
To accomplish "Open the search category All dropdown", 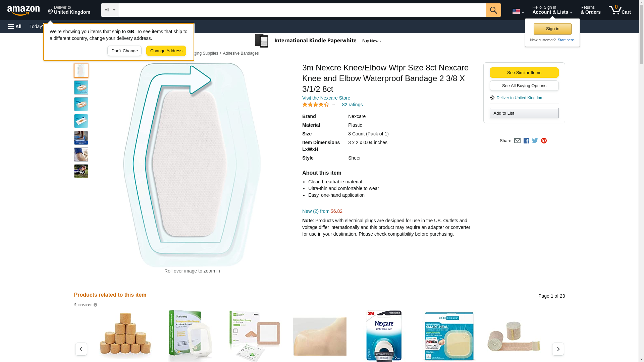I will pos(110,10).
